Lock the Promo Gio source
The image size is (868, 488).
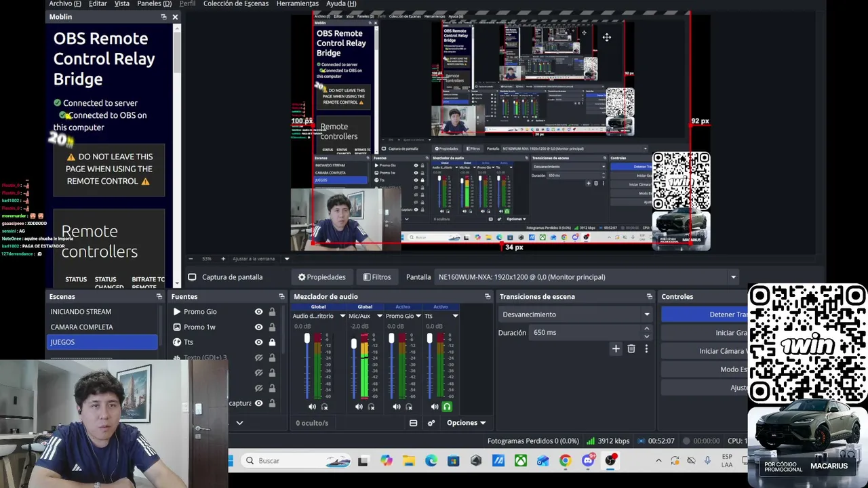(x=272, y=312)
